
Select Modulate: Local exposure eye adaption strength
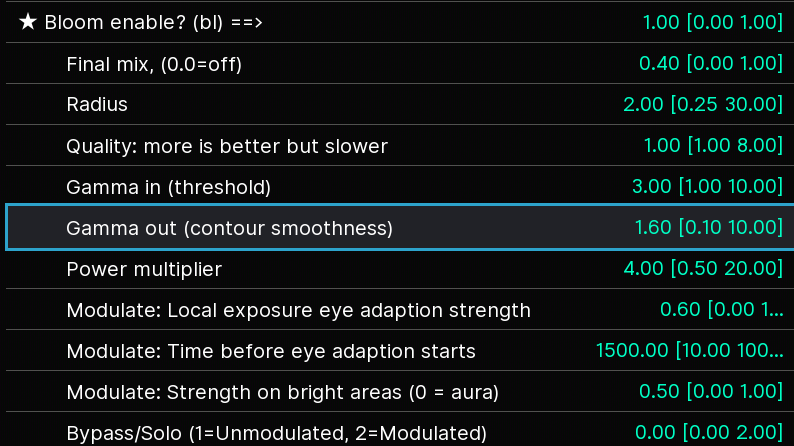click(400, 309)
